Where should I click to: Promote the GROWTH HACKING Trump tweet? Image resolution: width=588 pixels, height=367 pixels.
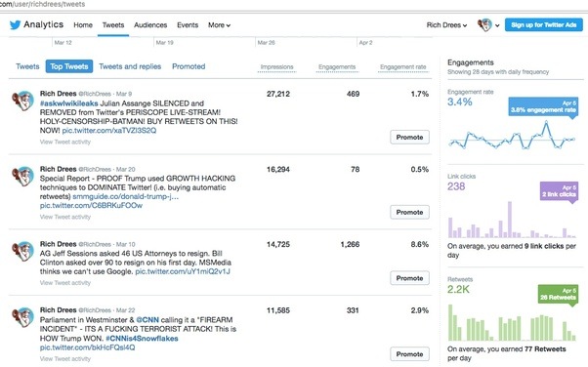coord(409,212)
